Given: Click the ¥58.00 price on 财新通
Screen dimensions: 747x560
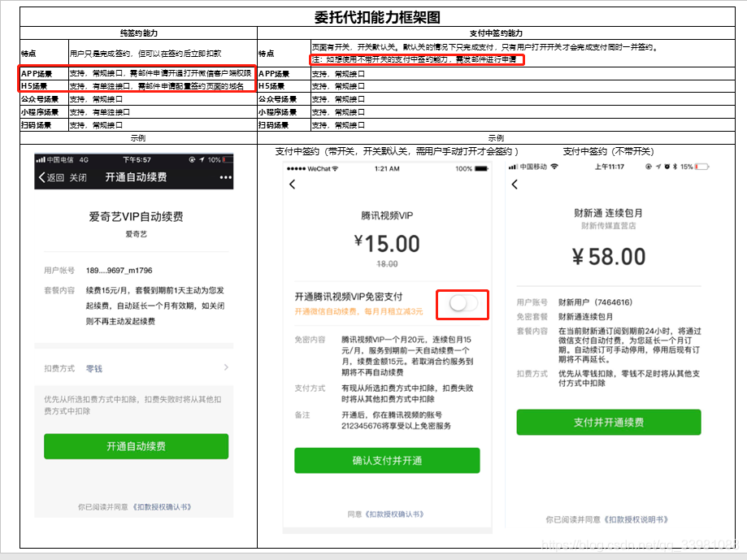Looking at the screenshot, I should point(609,257).
